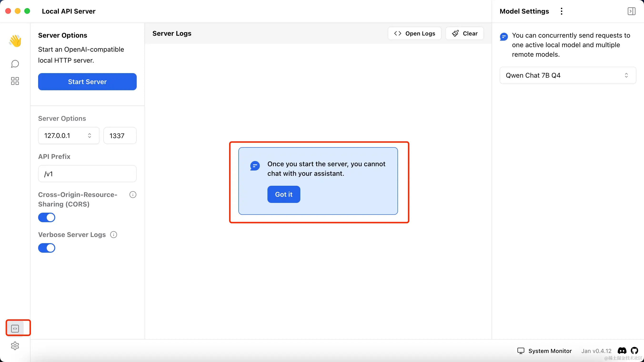The image size is (644, 362).
Task: Open the Discord icon link
Action: click(622, 351)
